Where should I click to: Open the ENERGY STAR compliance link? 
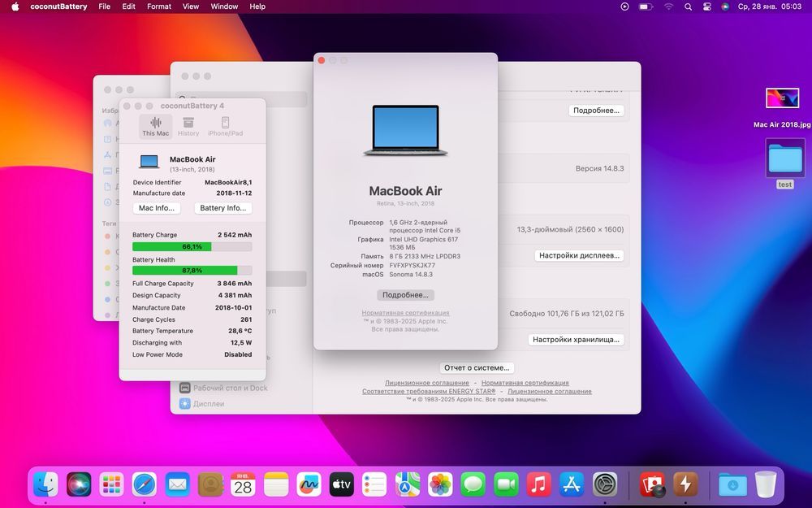tap(429, 392)
